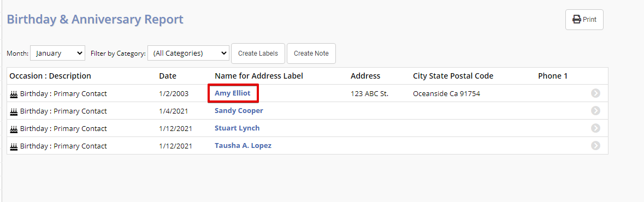Click the Name for Address Label header
The width and height of the screenshot is (644, 202).
259,76
